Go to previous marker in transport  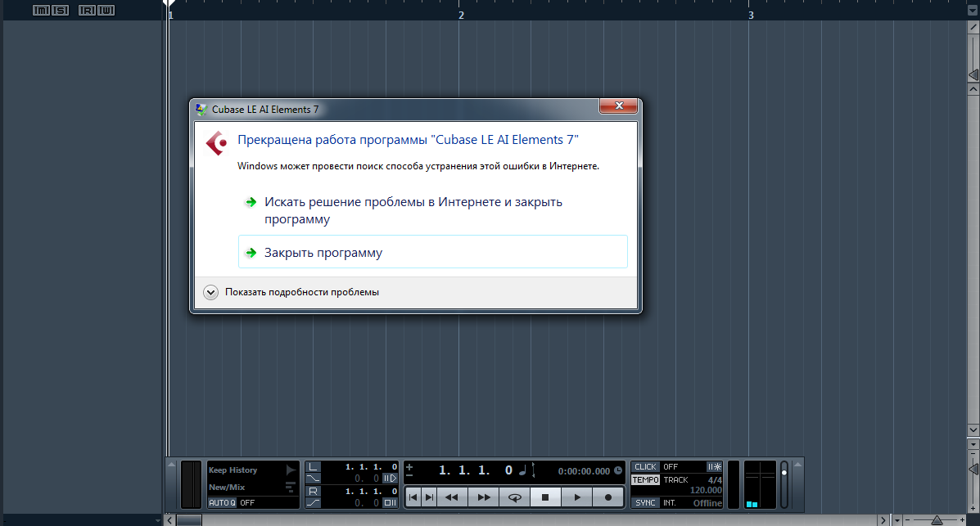(x=413, y=497)
